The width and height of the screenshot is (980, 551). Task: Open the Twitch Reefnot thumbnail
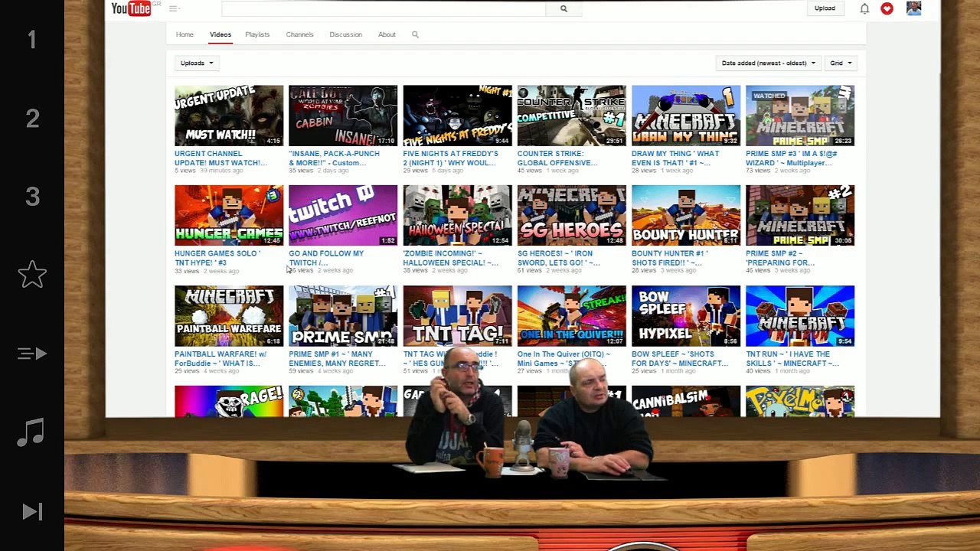[x=343, y=215]
